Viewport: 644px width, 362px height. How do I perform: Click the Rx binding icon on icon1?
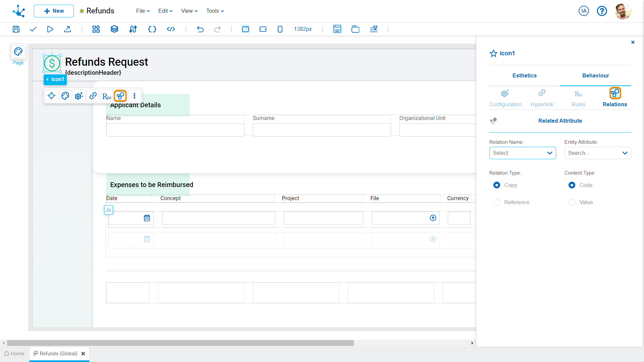point(107,96)
